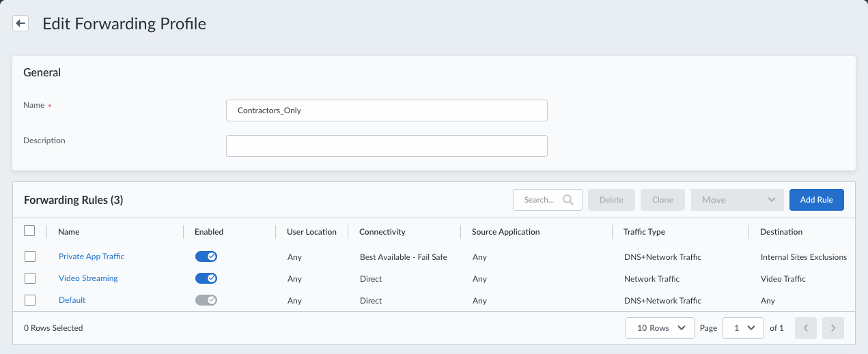Viewport: 868px width, 354px height.
Task: Open the Private App Traffic rule link
Action: pos(92,256)
